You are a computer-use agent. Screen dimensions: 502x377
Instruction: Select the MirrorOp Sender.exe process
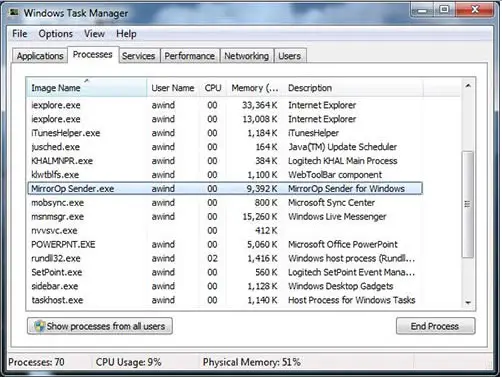225,188
